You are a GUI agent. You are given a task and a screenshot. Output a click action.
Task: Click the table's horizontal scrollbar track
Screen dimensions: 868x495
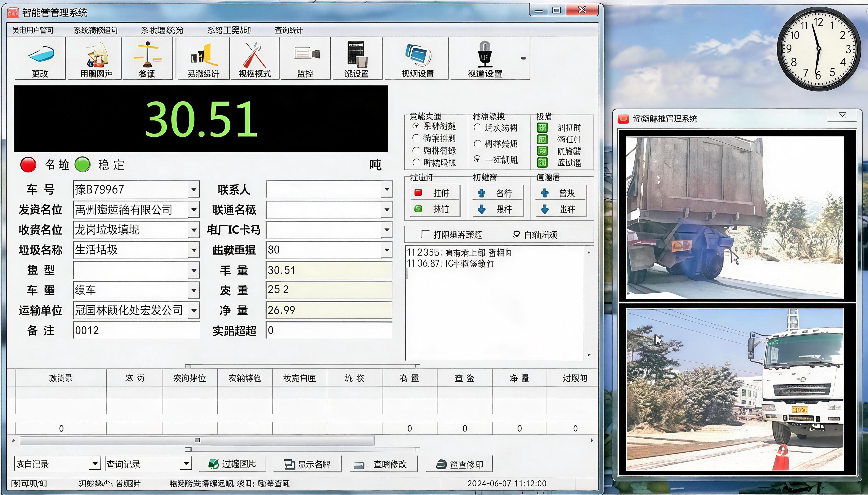[197, 441]
